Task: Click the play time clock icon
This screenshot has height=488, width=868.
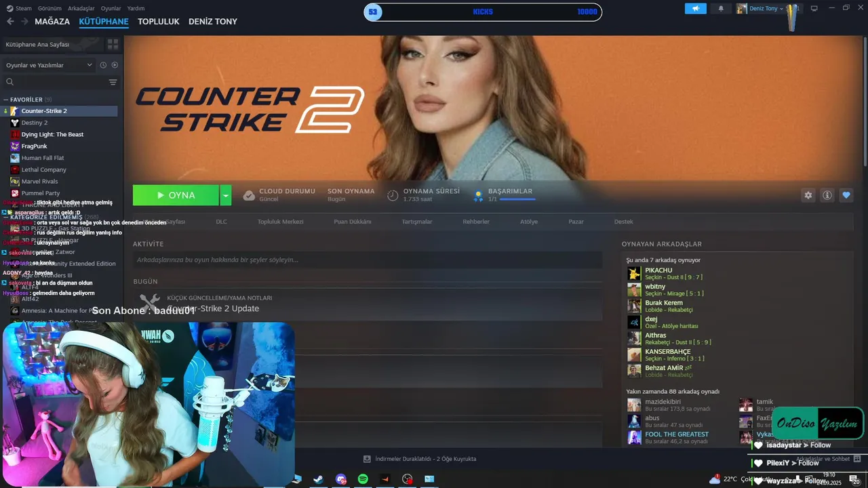Action: tap(393, 195)
